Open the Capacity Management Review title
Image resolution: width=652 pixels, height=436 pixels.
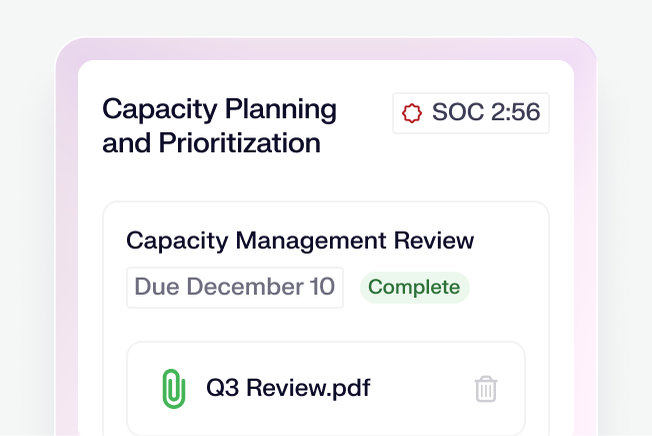click(300, 241)
